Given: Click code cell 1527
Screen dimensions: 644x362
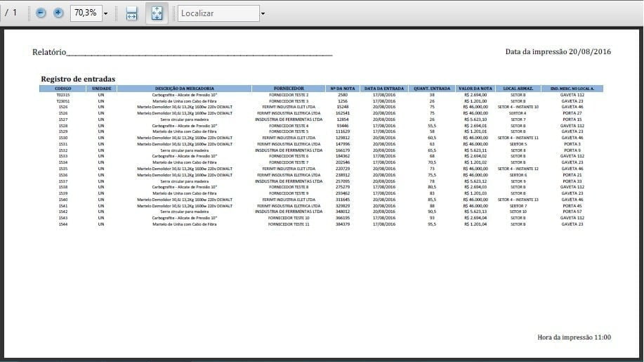Looking at the screenshot, I should [x=63, y=119].
